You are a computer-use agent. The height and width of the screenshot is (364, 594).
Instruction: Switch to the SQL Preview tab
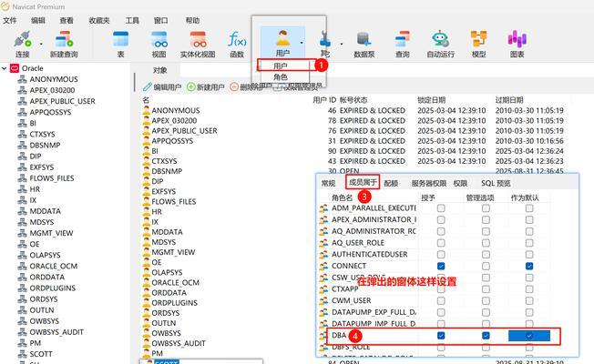point(496,184)
